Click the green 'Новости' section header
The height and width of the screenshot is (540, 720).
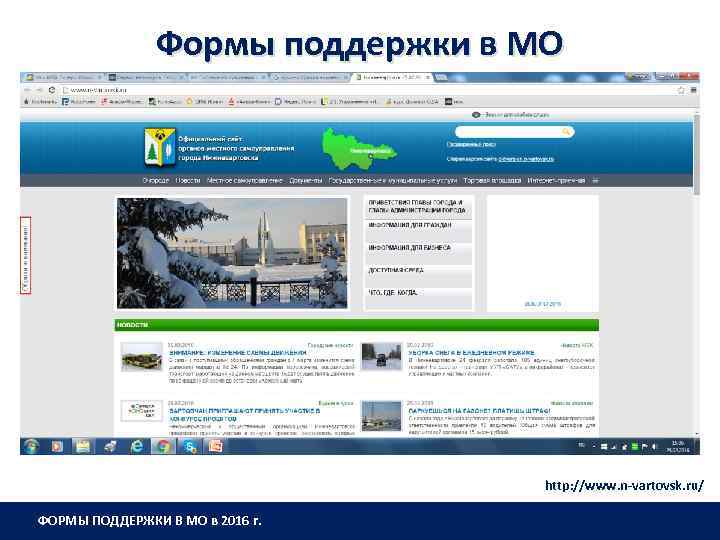pyautogui.click(x=356, y=325)
